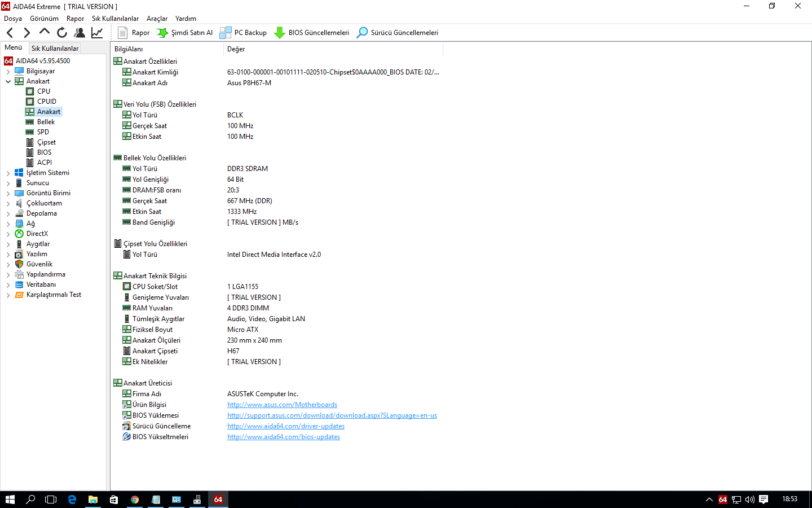
Task: Switch to the Menü tab
Action: pyautogui.click(x=14, y=47)
